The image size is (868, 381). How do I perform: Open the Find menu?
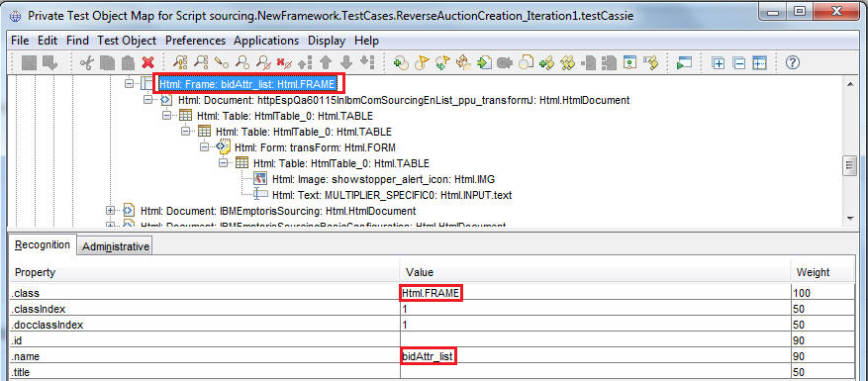[x=77, y=41]
